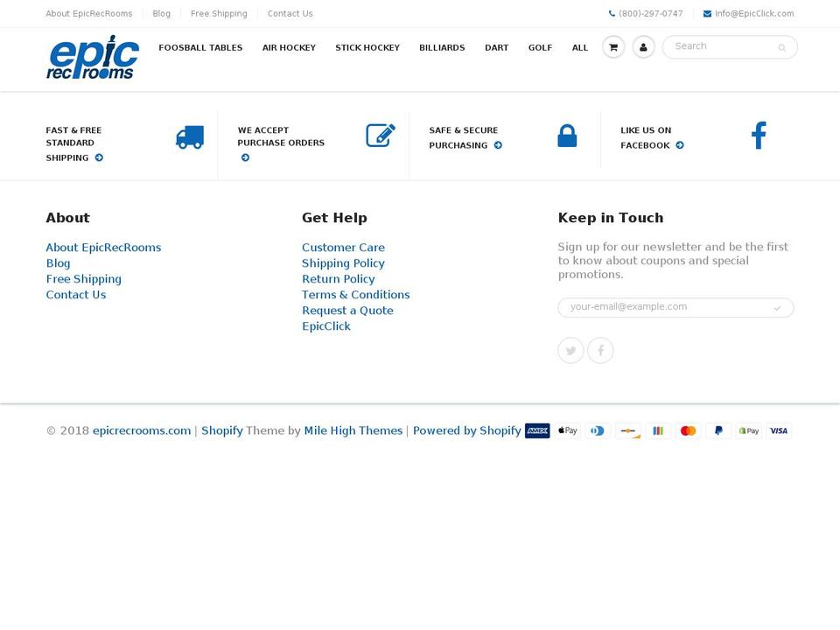Click the Diners Club payment icon
840x630 pixels.
598,430
